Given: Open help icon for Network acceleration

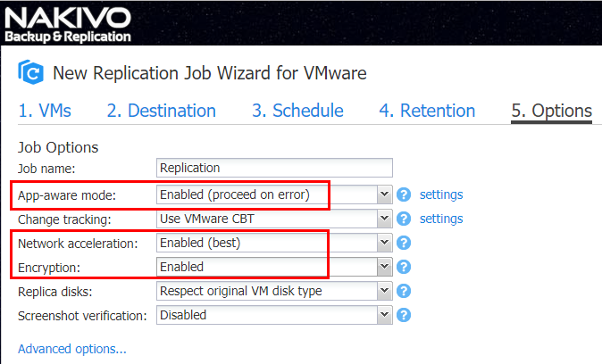Looking at the screenshot, I should tap(403, 243).
